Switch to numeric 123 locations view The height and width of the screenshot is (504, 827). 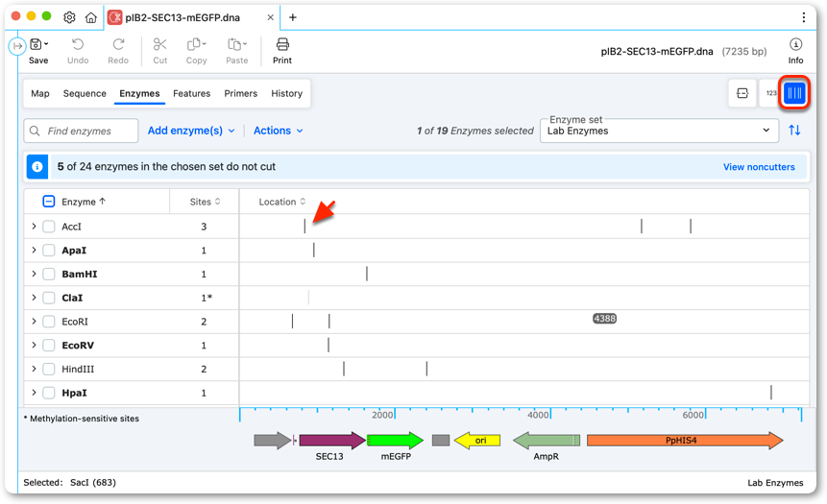(x=771, y=93)
